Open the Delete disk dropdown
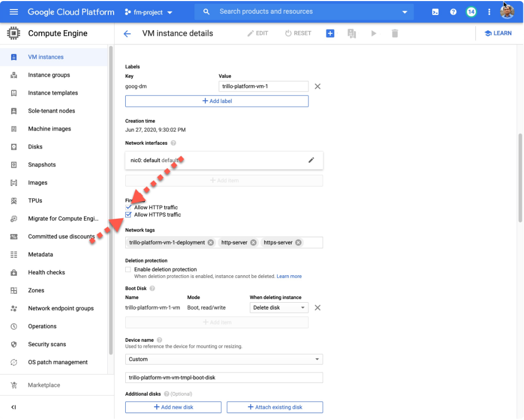This screenshot has height=420, width=524. pos(279,307)
